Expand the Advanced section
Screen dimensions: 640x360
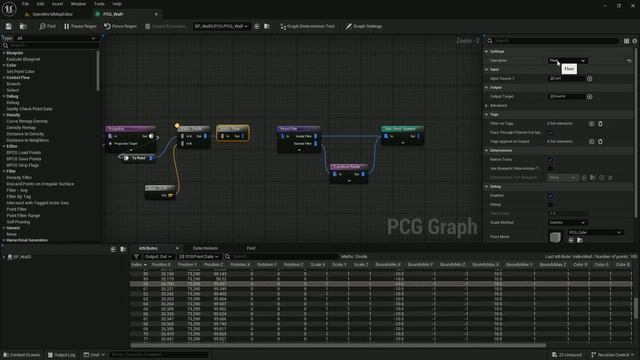point(487,105)
